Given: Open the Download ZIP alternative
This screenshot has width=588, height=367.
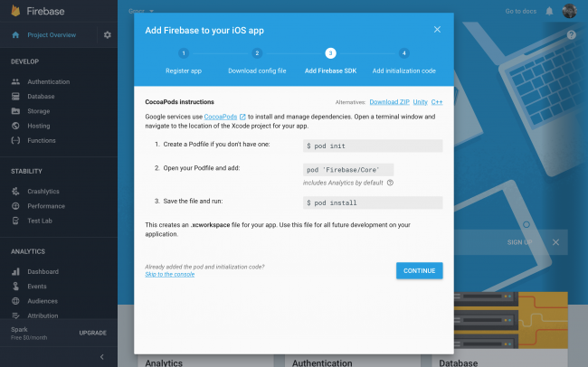Looking at the screenshot, I should [389, 102].
